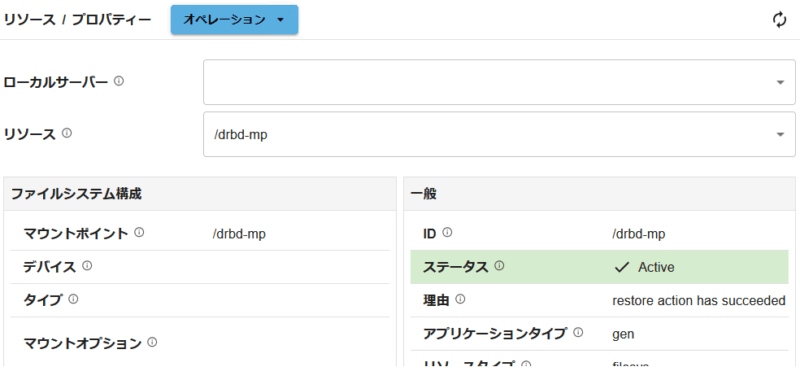Click the refresh icon at top right

pos(779,20)
